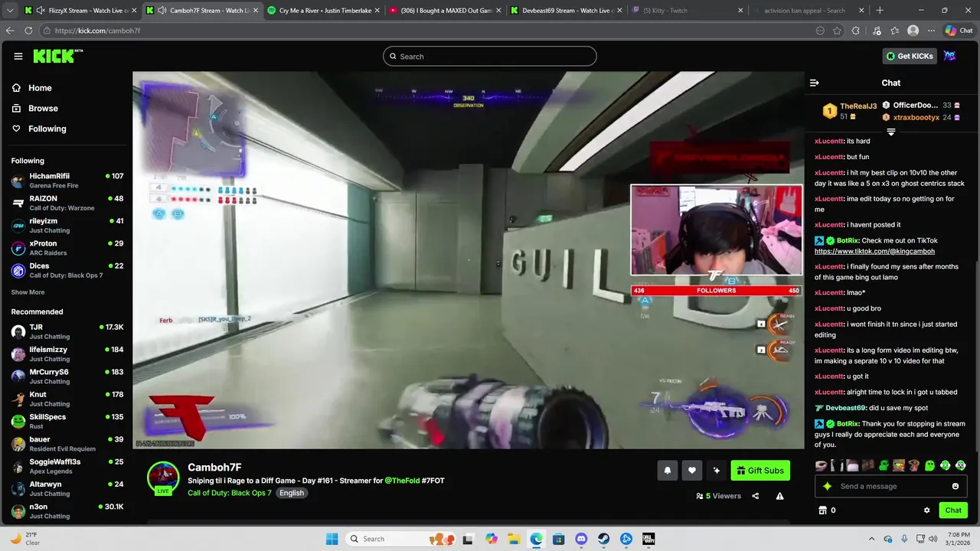Open Altarwyn recommended channel
The height and width of the screenshot is (551, 980).
tap(67, 488)
